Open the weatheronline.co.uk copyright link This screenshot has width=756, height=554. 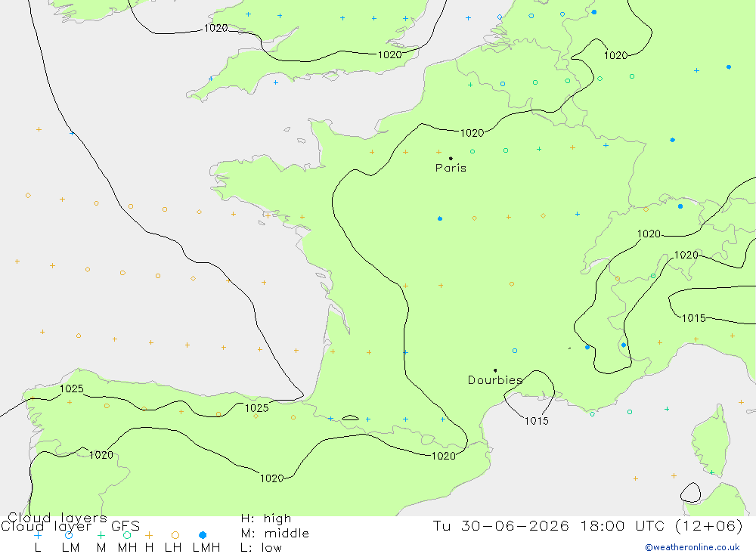point(692,547)
